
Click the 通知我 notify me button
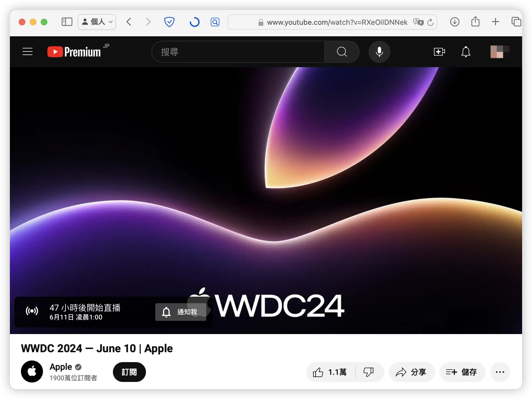[181, 312]
